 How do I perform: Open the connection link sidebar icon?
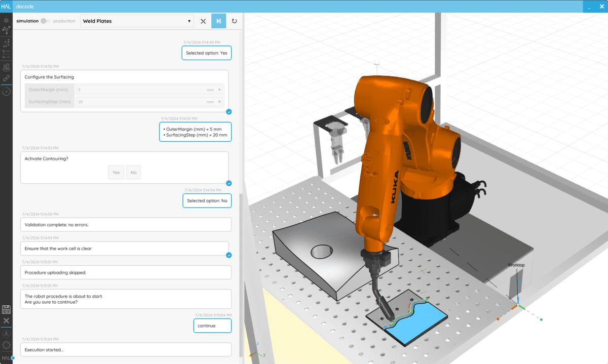(6, 78)
